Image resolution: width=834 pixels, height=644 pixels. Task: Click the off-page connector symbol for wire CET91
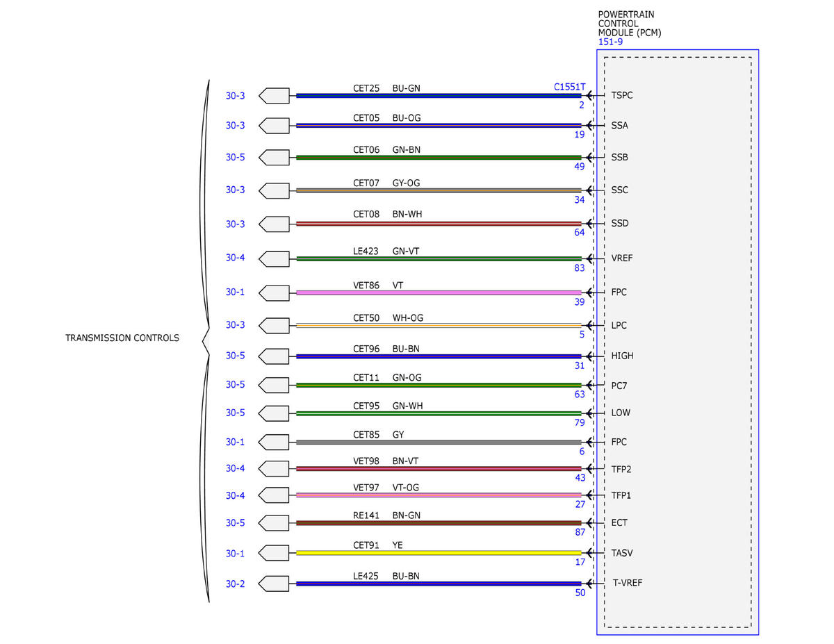[274, 553]
